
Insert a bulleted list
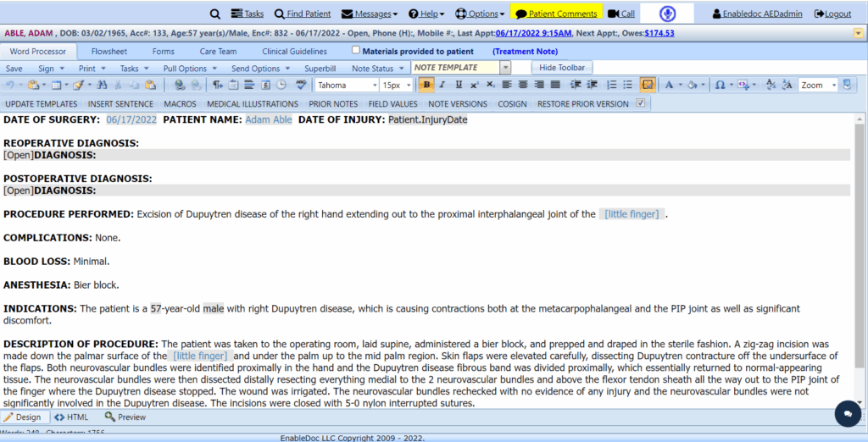pos(627,86)
